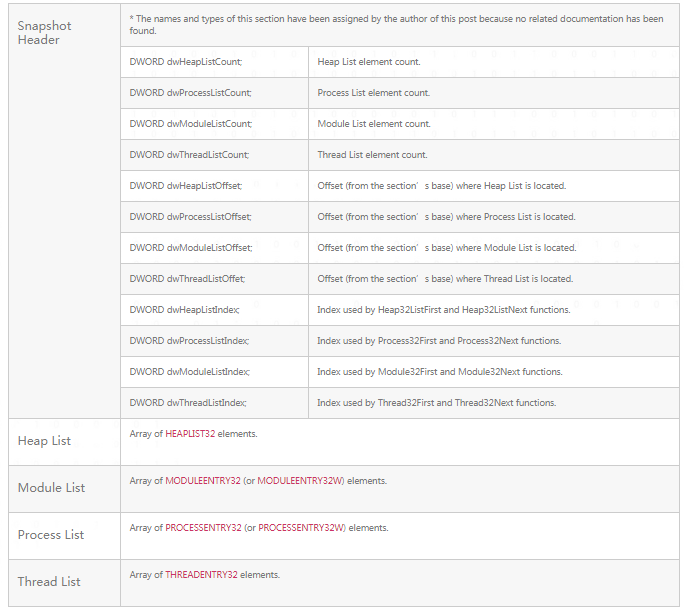Click the Snapshot Header row label

coord(39,33)
